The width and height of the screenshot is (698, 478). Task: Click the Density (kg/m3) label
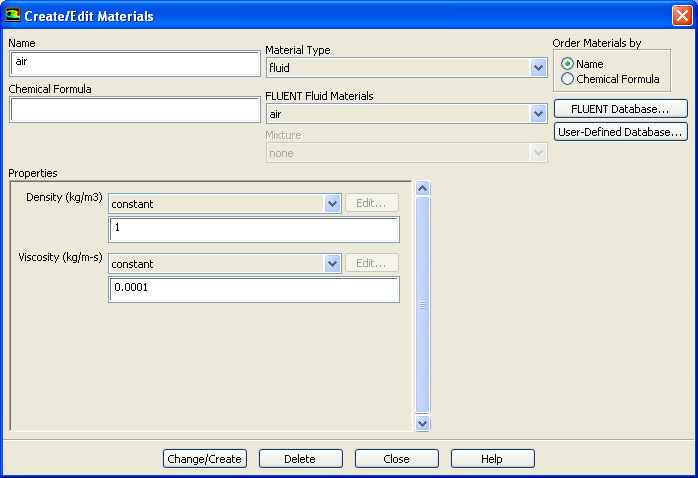64,197
